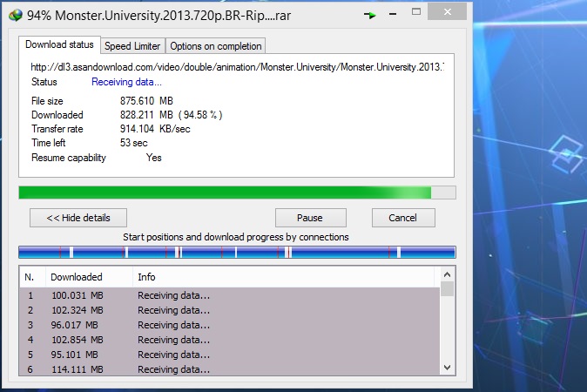
Task: Click the connections progress segment bar
Action: 237,252
